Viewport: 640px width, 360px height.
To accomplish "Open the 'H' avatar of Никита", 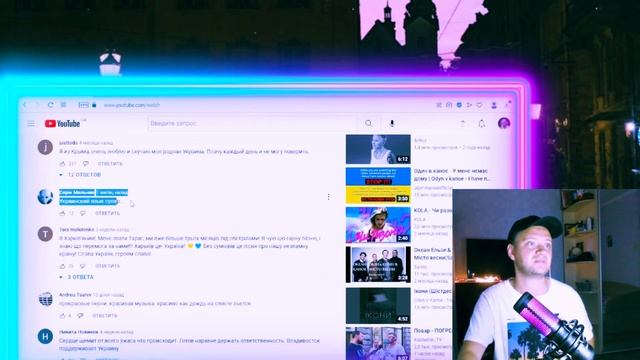I will [x=45, y=336].
